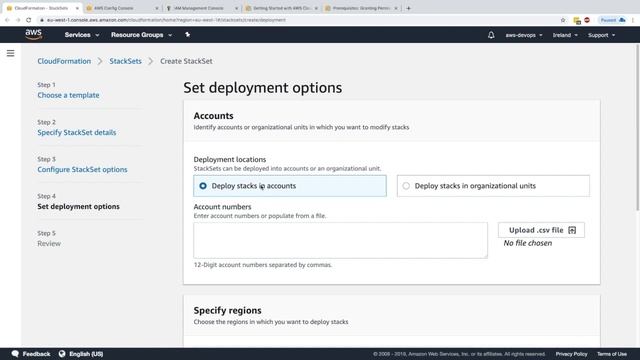This screenshot has width=640, height=360.
Task: Reload the page with refresh icon
Action: [x=29, y=20]
